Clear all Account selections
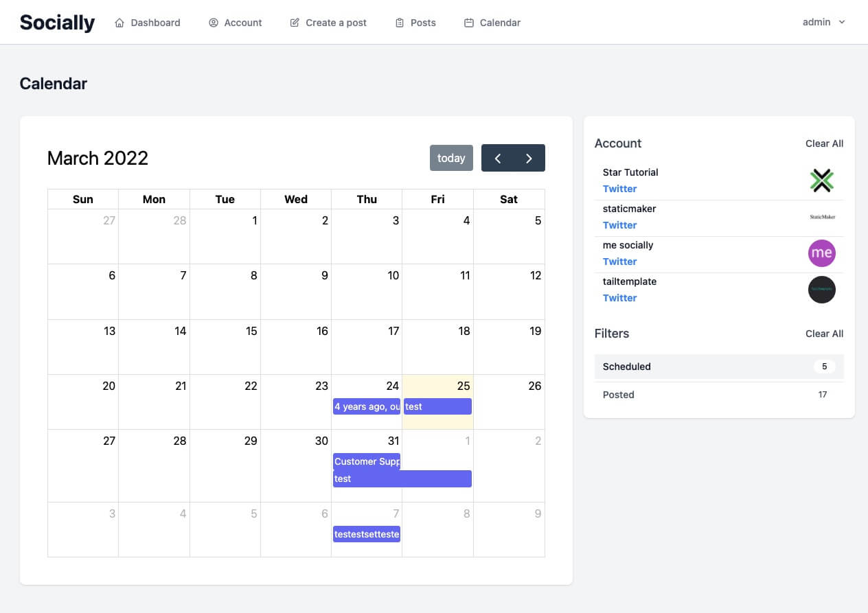The image size is (868, 613). tap(824, 143)
